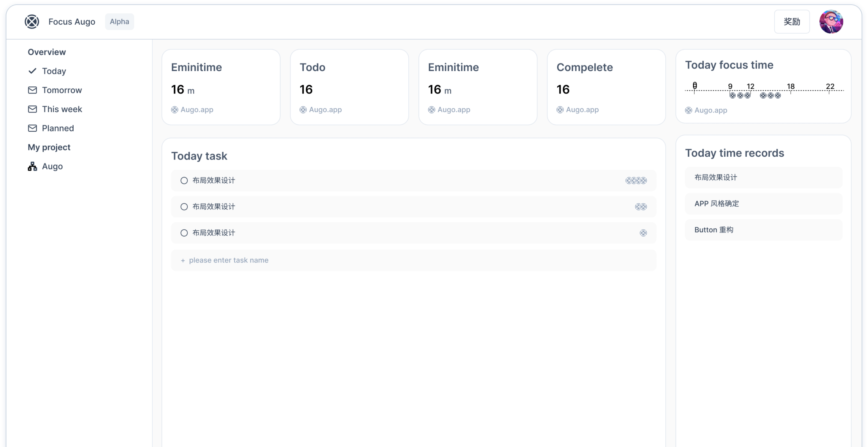Viewport: 868px width, 447px height.
Task: Open the Augo project
Action: [x=52, y=166]
